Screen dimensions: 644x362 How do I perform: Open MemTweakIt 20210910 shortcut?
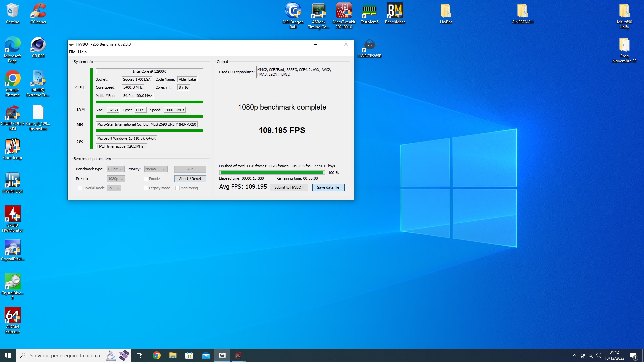(x=344, y=16)
